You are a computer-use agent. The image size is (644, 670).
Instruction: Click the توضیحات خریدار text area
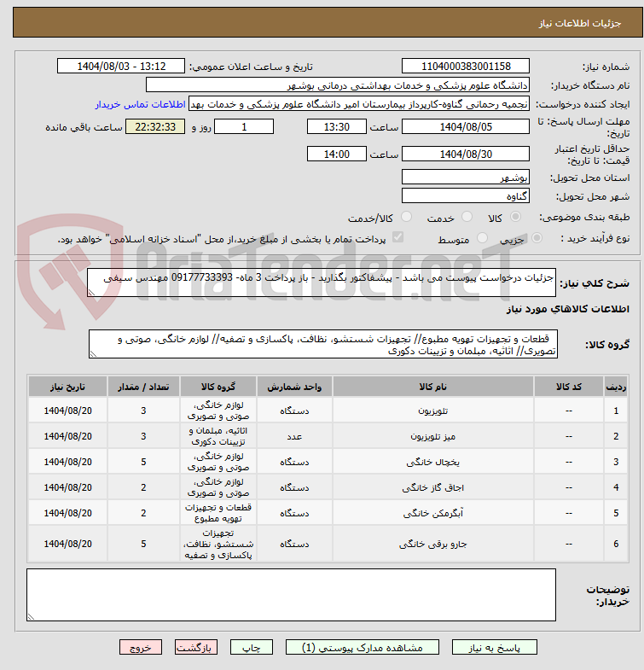291,595
